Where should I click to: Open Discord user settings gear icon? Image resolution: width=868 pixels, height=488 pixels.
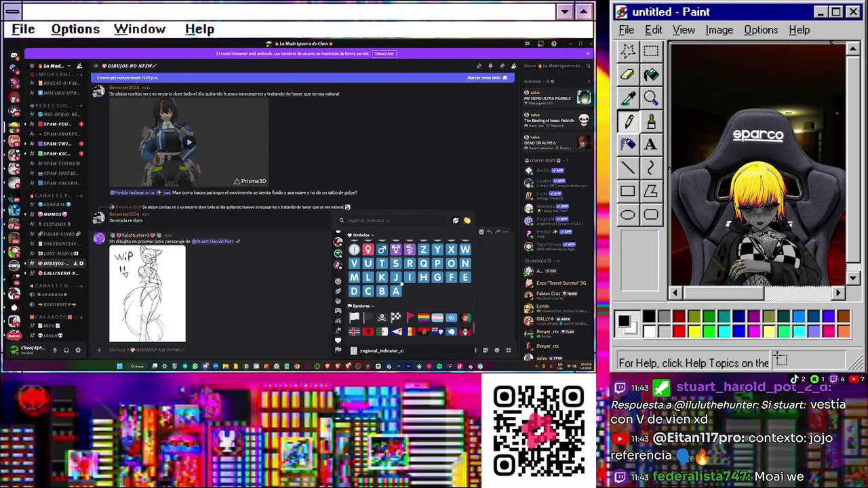[78, 350]
